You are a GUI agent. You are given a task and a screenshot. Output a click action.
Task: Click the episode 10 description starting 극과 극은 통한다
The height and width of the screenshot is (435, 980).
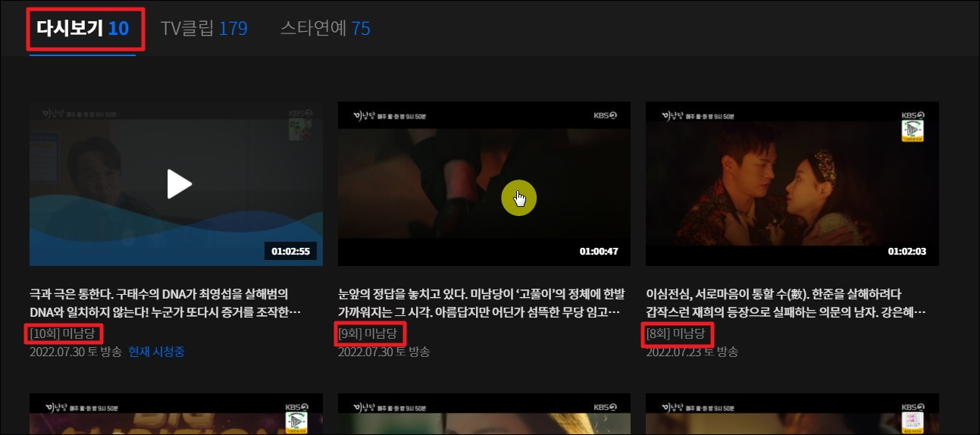click(165, 302)
